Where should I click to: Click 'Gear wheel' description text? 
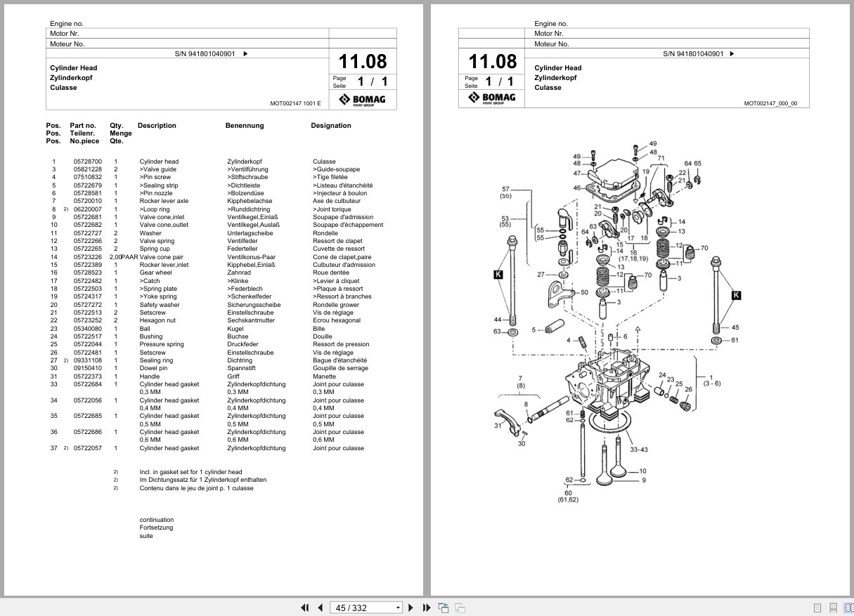(155, 273)
